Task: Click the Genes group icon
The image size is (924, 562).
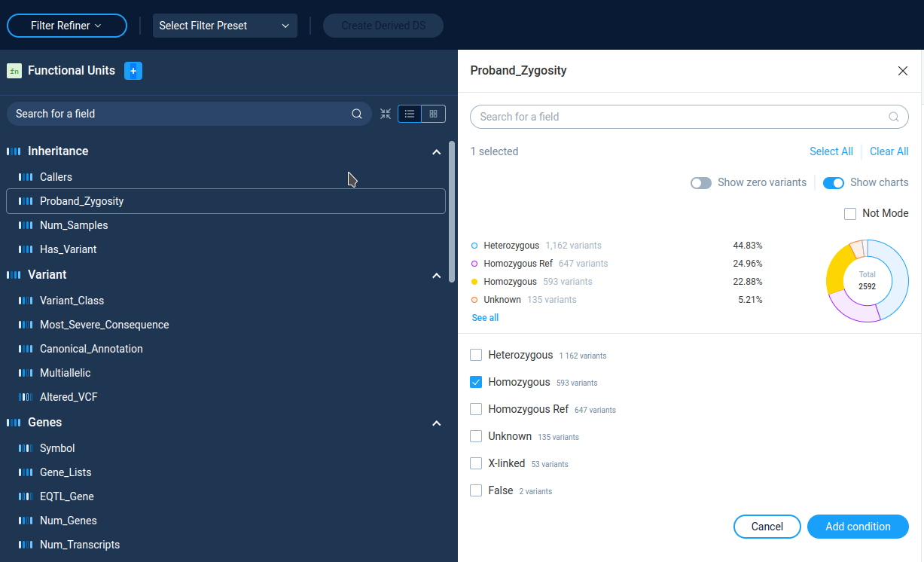Action: [14, 423]
